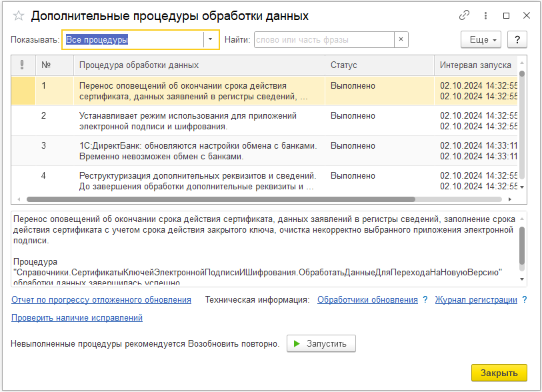
Task: Click the table horizontal scrollbar thumb
Action: [221, 199]
